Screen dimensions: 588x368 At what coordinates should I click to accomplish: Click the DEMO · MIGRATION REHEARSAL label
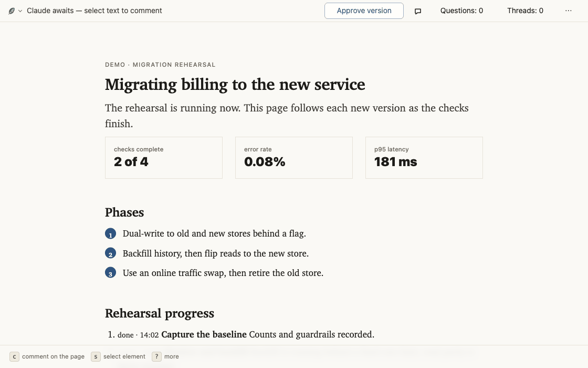(160, 65)
